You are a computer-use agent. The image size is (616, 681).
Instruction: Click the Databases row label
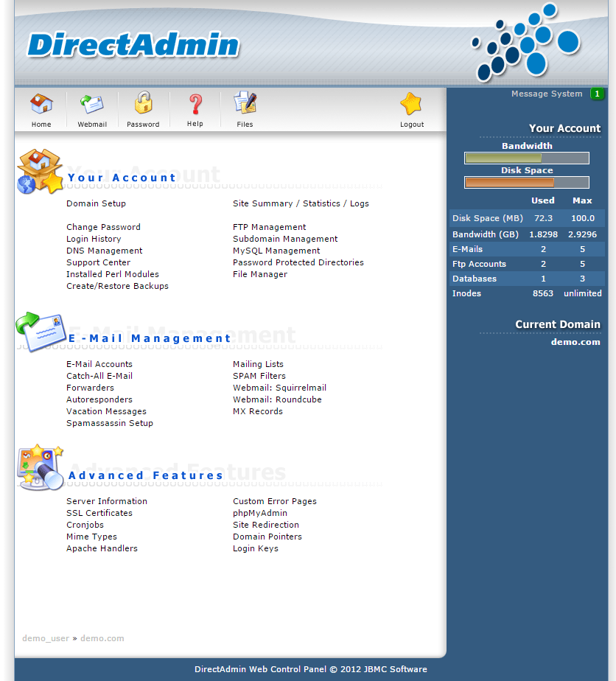[474, 279]
